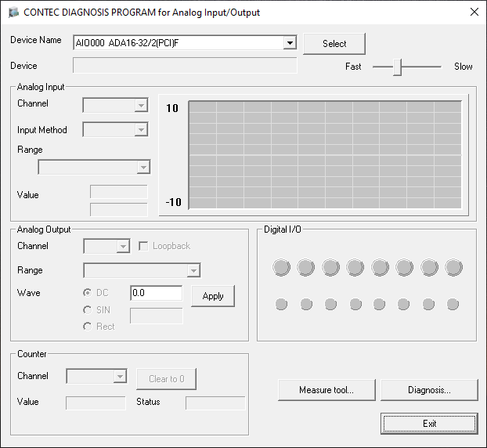This screenshot has height=448, width=487.
Task: Toggle the fifth large Digital I/O indicator
Action: (380, 267)
